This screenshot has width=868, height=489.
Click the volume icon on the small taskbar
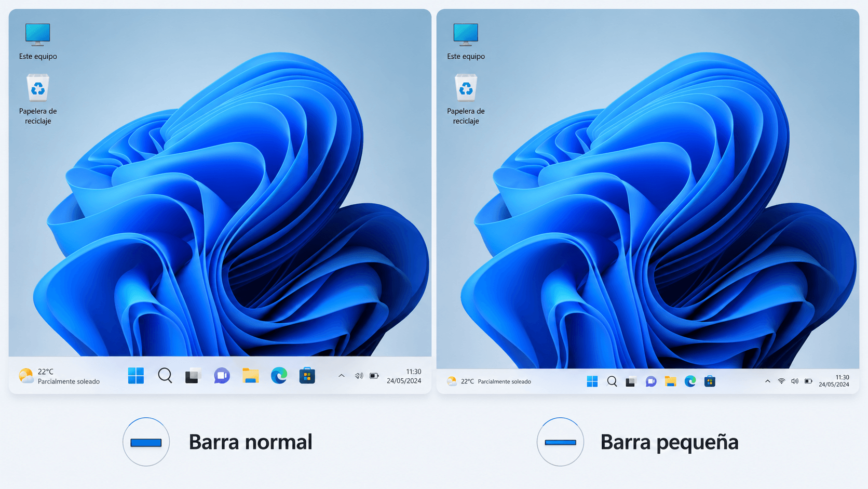[795, 381]
